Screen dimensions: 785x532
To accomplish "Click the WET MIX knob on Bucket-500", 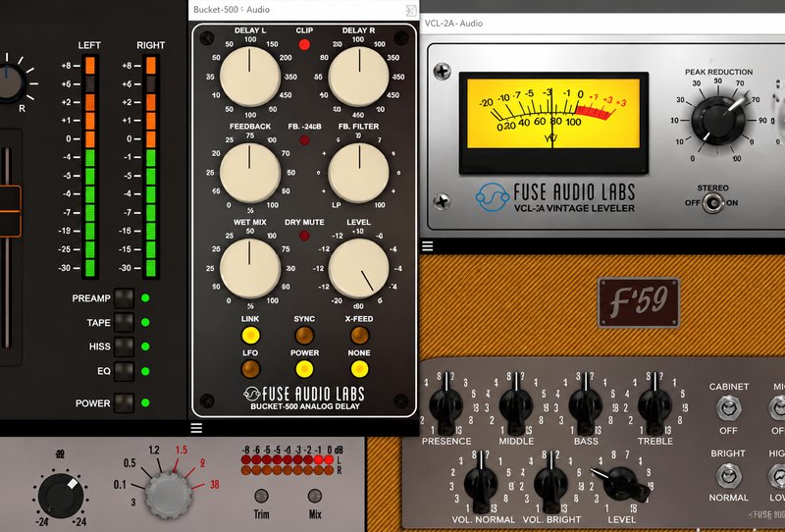I will click(250, 269).
